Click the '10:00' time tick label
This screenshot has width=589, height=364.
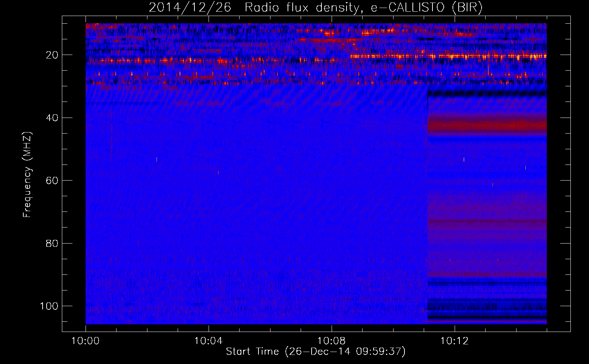tap(86, 341)
